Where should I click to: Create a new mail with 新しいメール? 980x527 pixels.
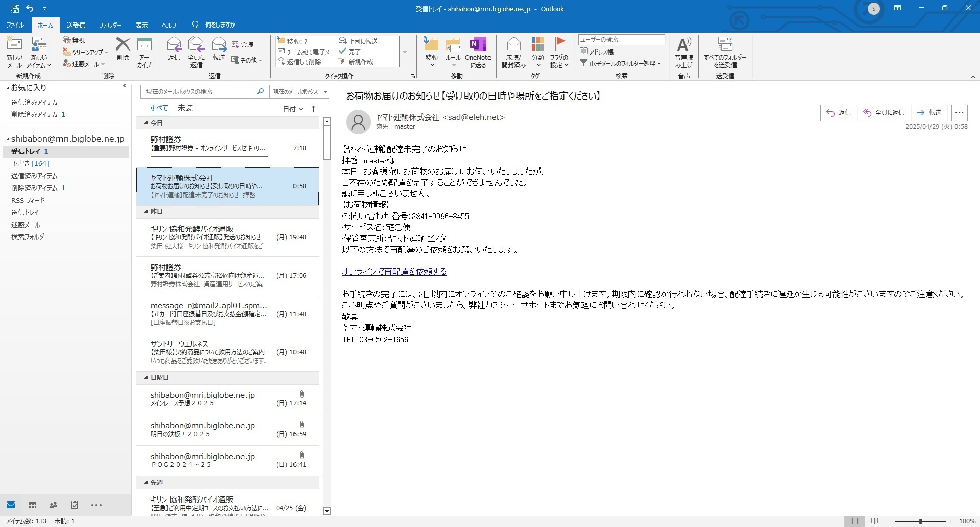14,53
